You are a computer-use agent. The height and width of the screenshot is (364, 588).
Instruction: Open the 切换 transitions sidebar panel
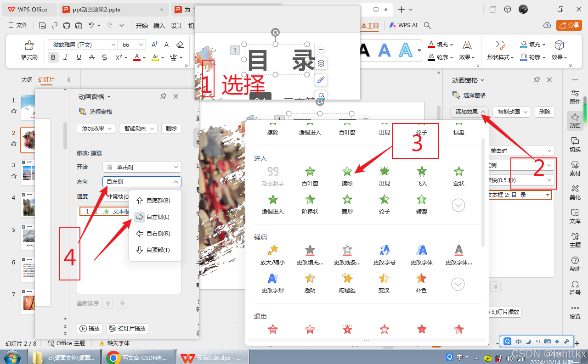(575, 145)
